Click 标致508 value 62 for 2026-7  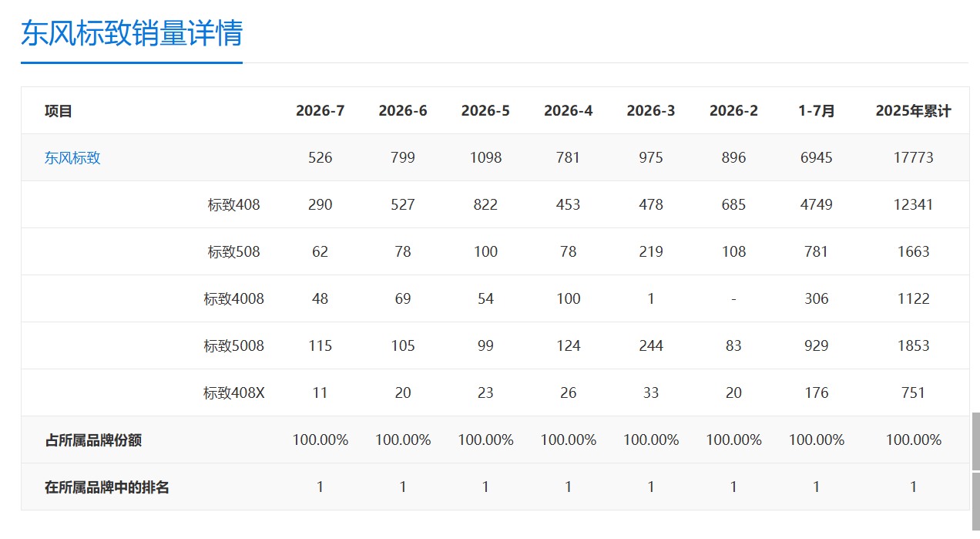coord(321,252)
